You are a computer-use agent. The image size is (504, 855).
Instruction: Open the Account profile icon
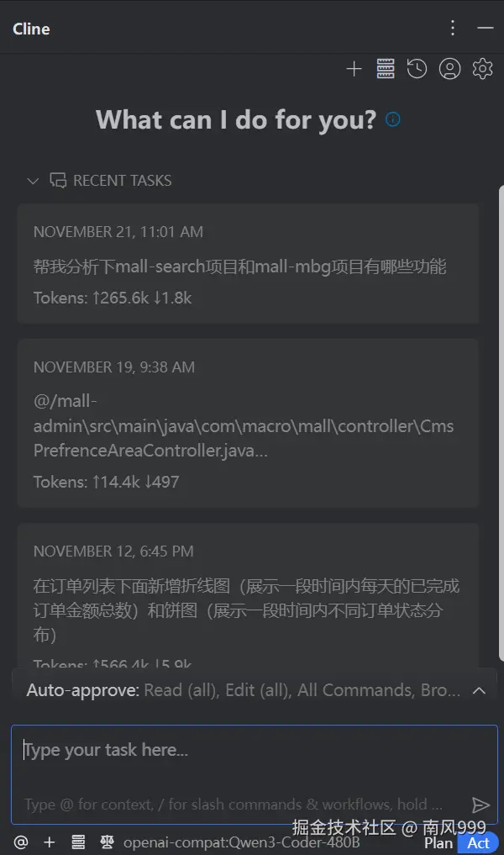(x=449, y=69)
